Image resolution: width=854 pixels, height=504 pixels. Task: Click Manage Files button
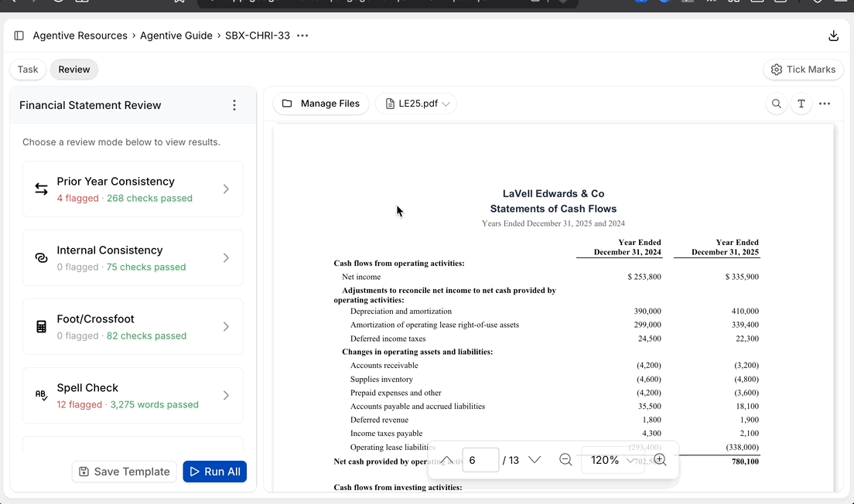click(321, 104)
